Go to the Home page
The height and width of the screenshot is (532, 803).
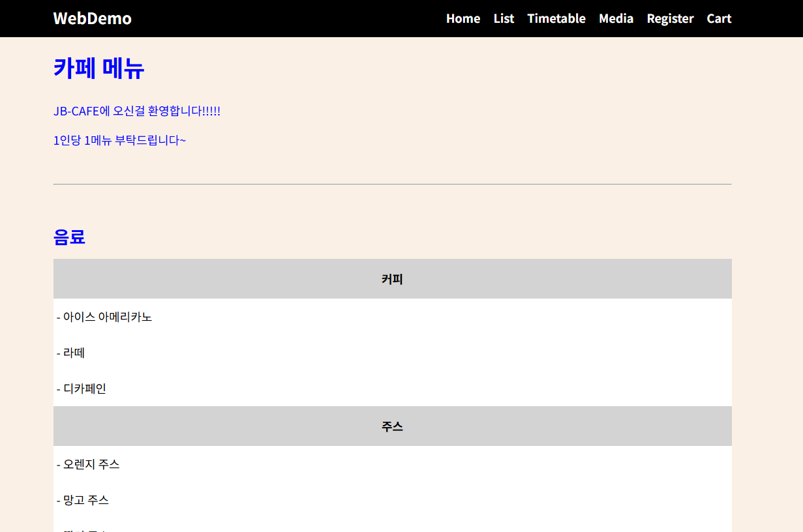click(462, 18)
